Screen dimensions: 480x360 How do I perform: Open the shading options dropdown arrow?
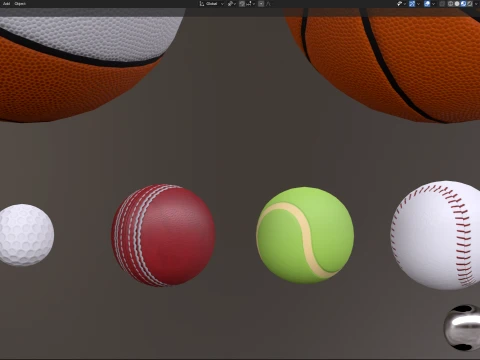coord(476,4)
